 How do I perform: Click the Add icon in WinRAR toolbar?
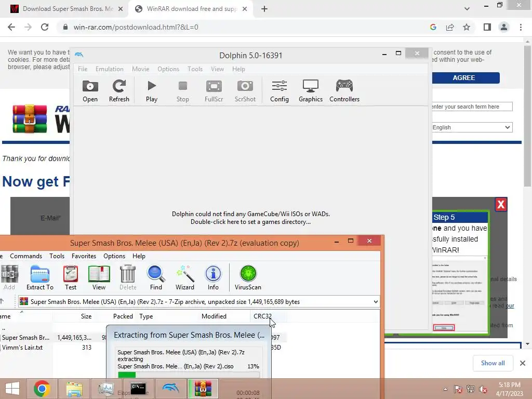(9, 277)
